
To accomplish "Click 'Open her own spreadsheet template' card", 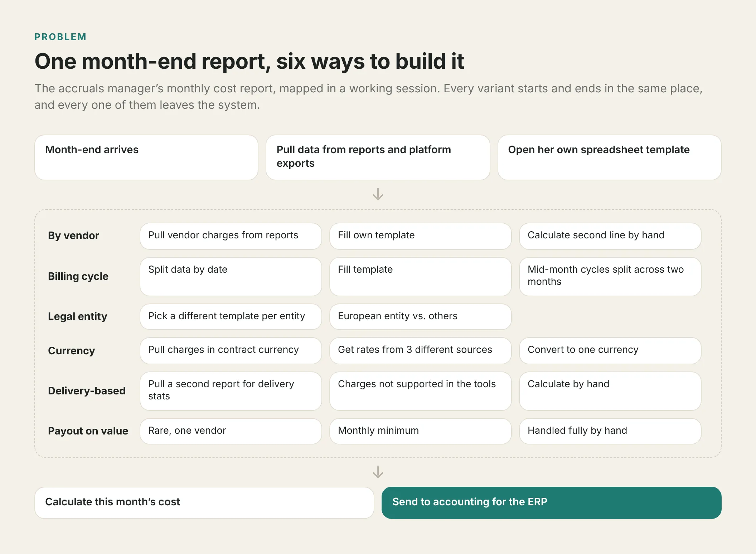I will [609, 157].
